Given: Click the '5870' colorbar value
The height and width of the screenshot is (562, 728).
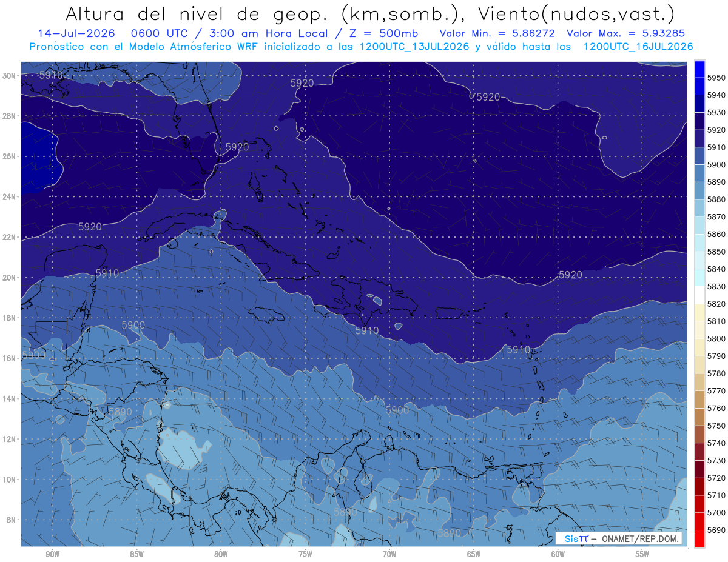Looking at the screenshot, I should 717,217.
